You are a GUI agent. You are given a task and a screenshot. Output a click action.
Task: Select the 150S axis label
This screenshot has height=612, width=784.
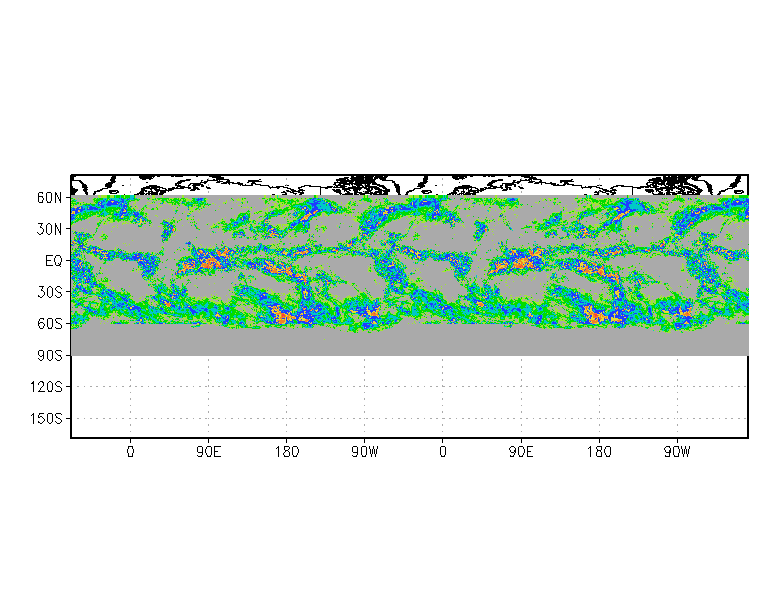coord(46,418)
